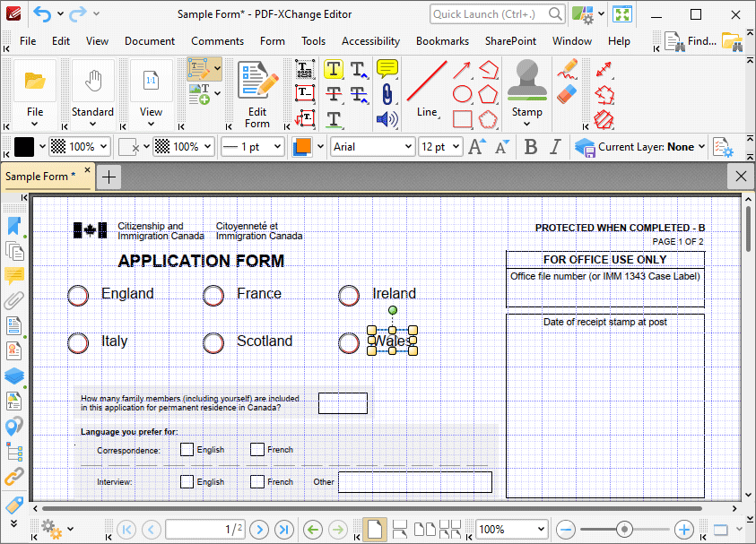Switch to the Sample Form tab

(x=40, y=177)
